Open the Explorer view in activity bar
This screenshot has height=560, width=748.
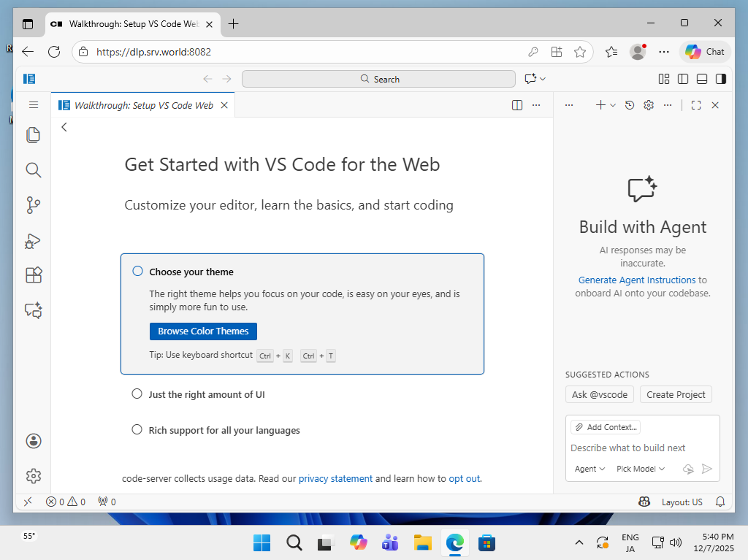point(33,135)
